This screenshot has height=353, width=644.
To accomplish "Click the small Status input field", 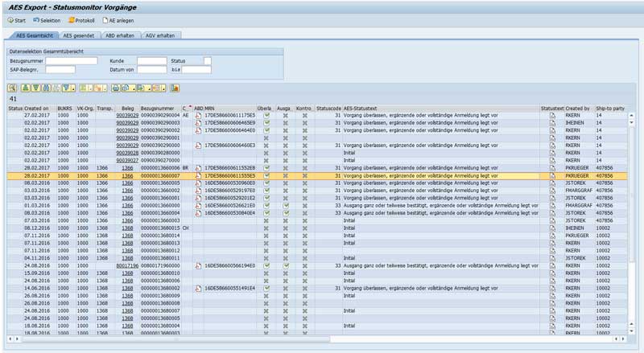I will (208, 61).
